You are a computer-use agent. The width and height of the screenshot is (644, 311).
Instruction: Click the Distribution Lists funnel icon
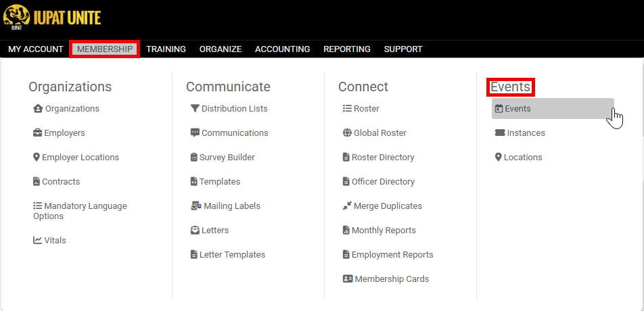195,109
